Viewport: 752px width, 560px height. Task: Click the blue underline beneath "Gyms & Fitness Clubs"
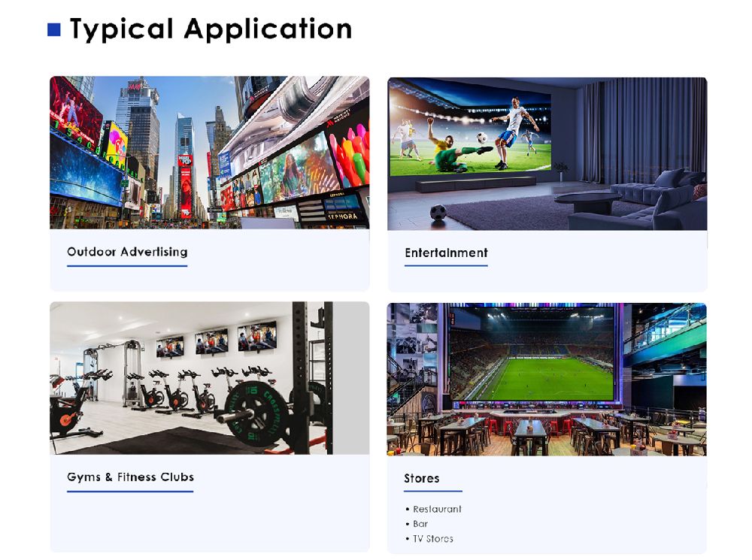pyautogui.click(x=130, y=491)
